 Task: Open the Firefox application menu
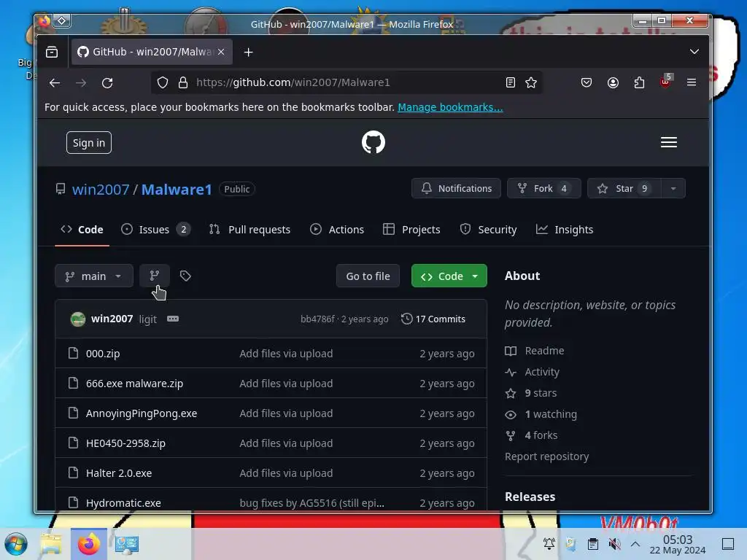pos(692,82)
